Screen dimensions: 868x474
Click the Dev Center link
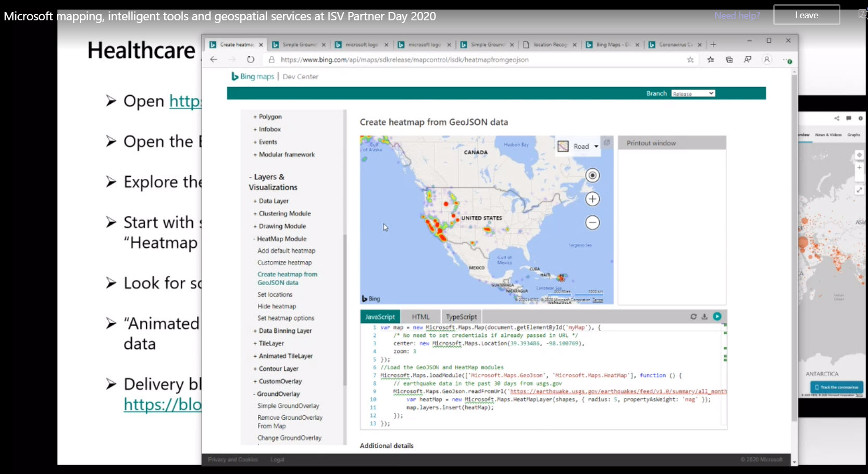[301, 77]
